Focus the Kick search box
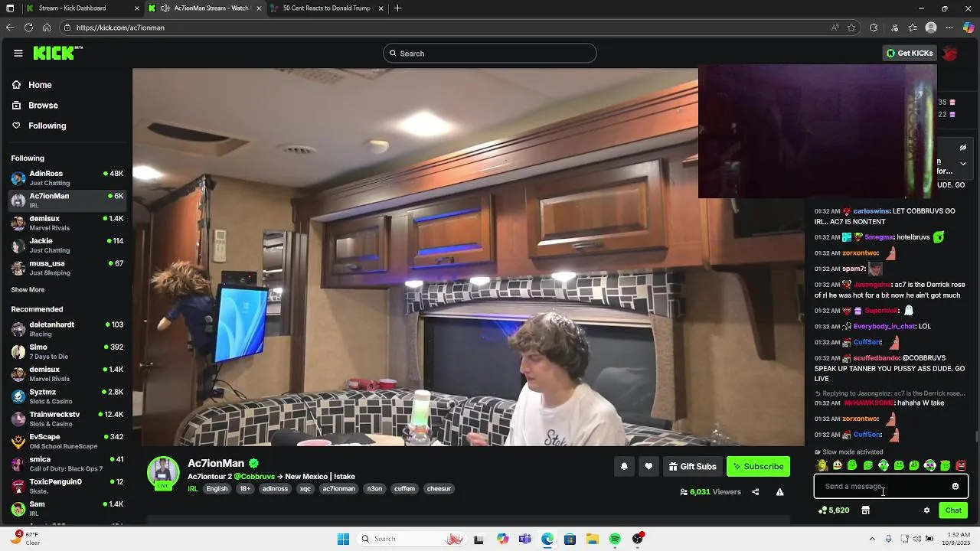Viewport: 980px width, 551px height. [x=490, y=54]
